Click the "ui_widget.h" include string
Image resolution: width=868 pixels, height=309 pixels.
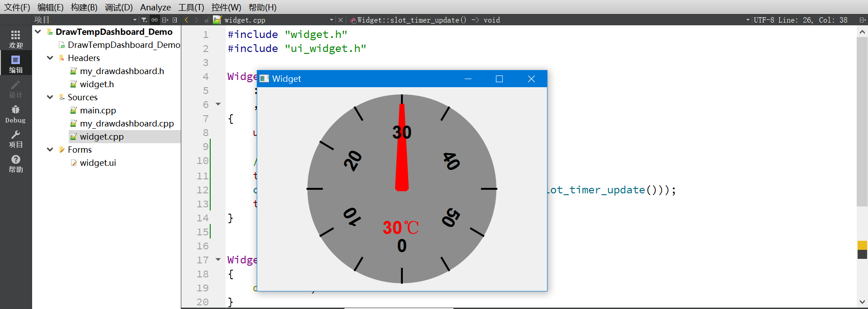(325, 48)
